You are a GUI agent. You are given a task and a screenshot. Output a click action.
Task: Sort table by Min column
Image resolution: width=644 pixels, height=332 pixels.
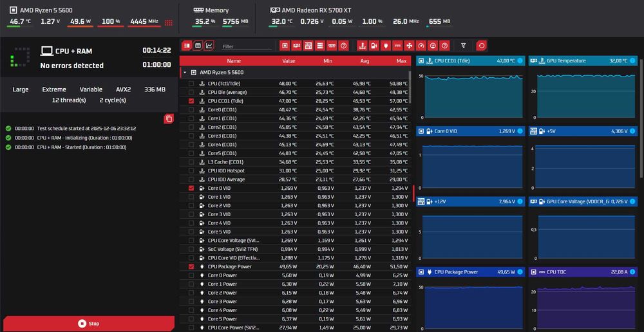coord(328,60)
